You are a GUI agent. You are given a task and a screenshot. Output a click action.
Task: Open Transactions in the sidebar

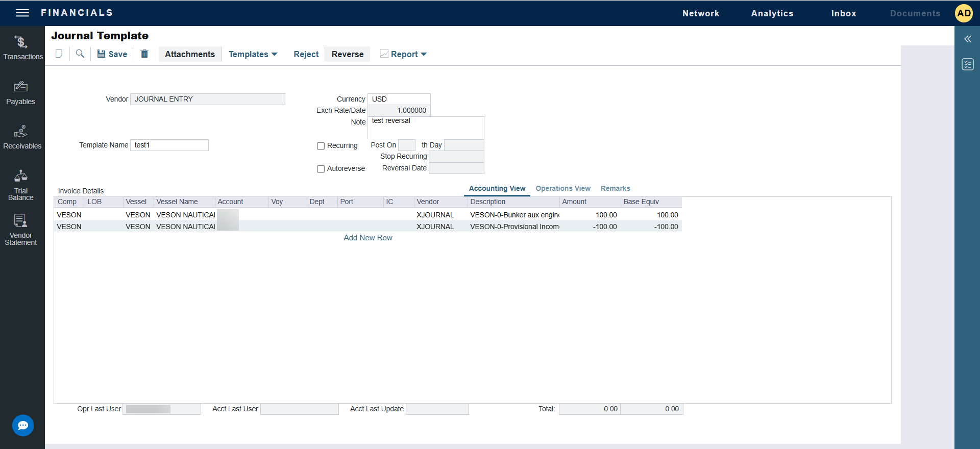[x=22, y=47]
